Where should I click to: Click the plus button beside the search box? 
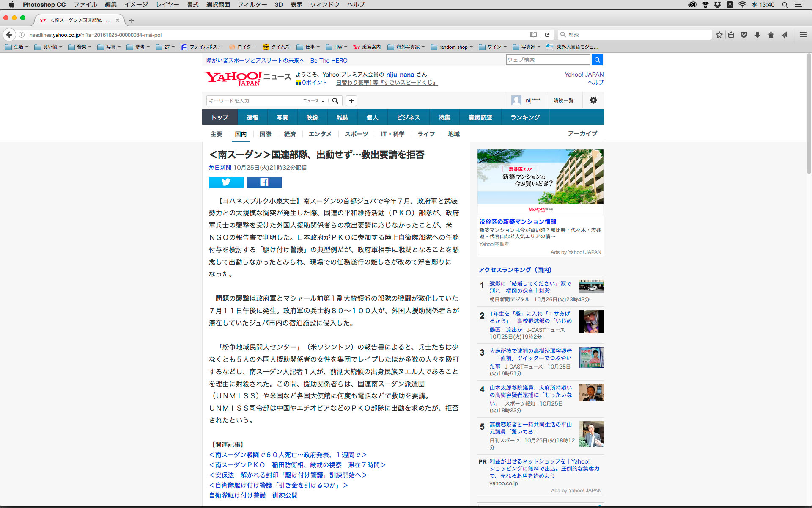click(351, 101)
